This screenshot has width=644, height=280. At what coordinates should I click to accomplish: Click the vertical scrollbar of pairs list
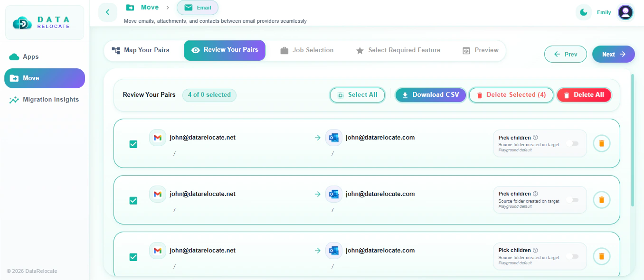[633, 140]
